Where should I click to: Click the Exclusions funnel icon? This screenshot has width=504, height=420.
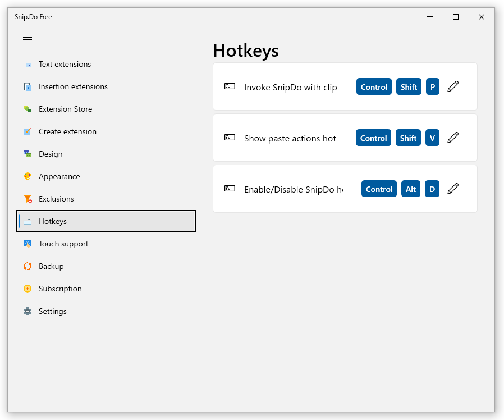point(28,199)
